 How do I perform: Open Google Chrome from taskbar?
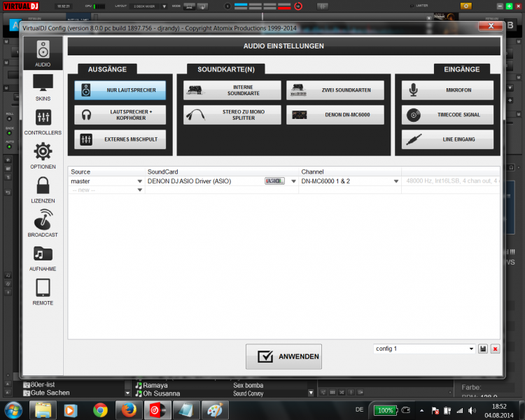(100, 410)
